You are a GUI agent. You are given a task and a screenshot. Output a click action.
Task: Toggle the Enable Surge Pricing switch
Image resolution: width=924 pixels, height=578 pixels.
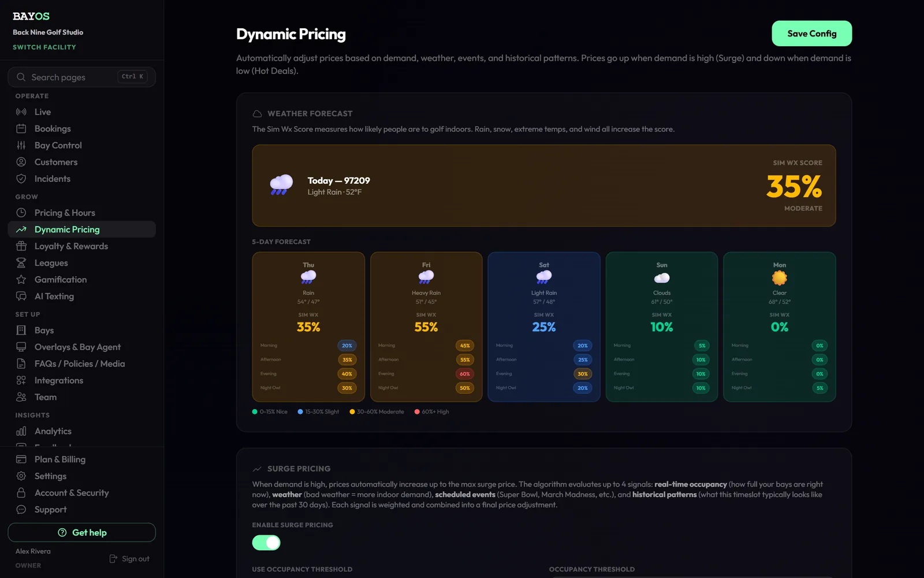coord(266,543)
